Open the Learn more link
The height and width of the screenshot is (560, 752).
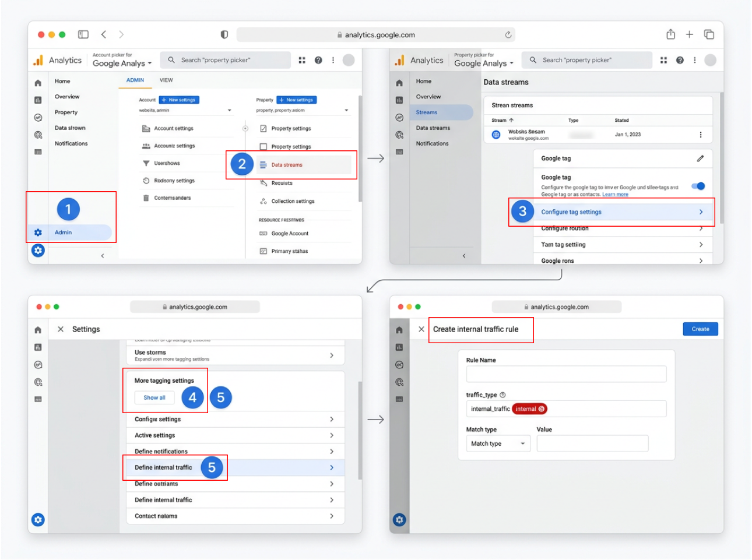point(615,195)
